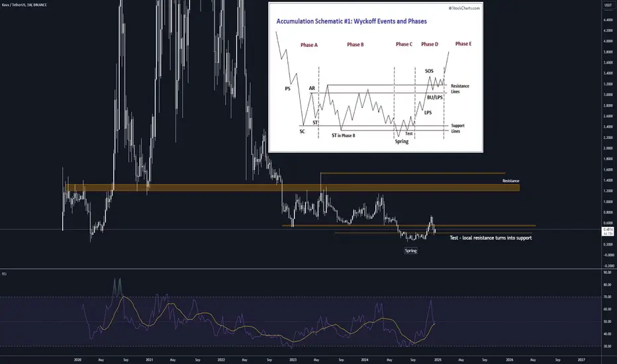Click the Phase A label in the schematic

309,45
